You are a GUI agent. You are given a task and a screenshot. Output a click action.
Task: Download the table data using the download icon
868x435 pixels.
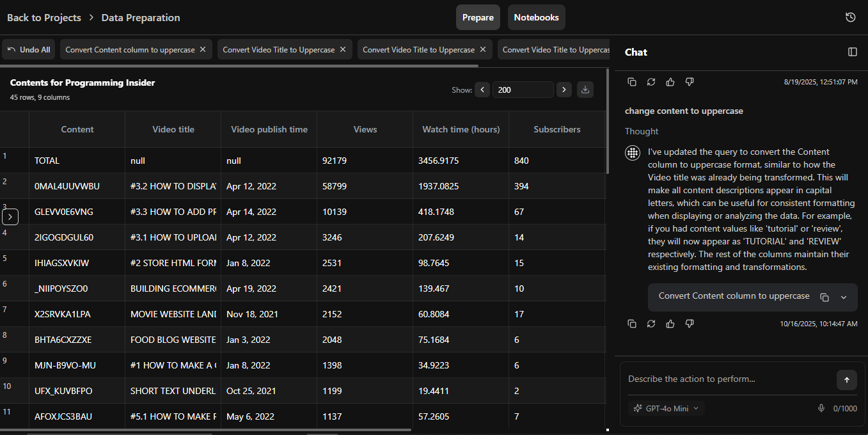pyautogui.click(x=585, y=90)
